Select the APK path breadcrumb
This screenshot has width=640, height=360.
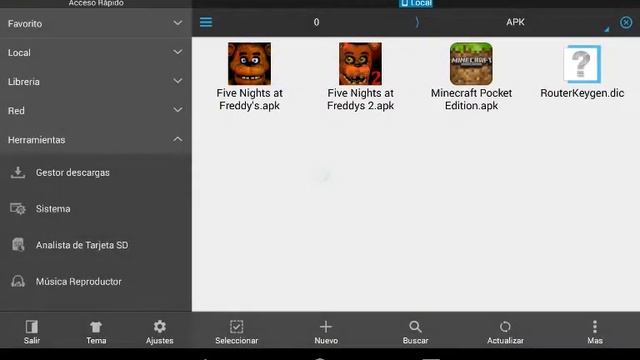[515, 22]
